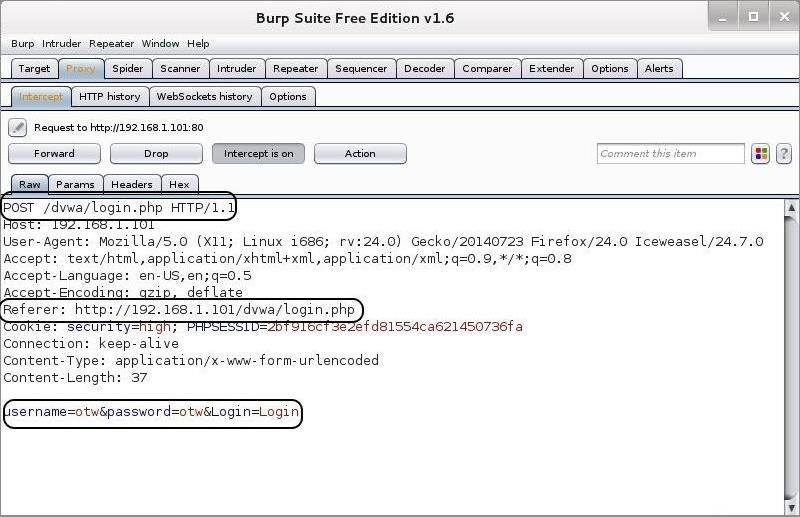The image size is (800, 517).
Task: Click the username=otw&password=otw body line
Action: point(151,411)
